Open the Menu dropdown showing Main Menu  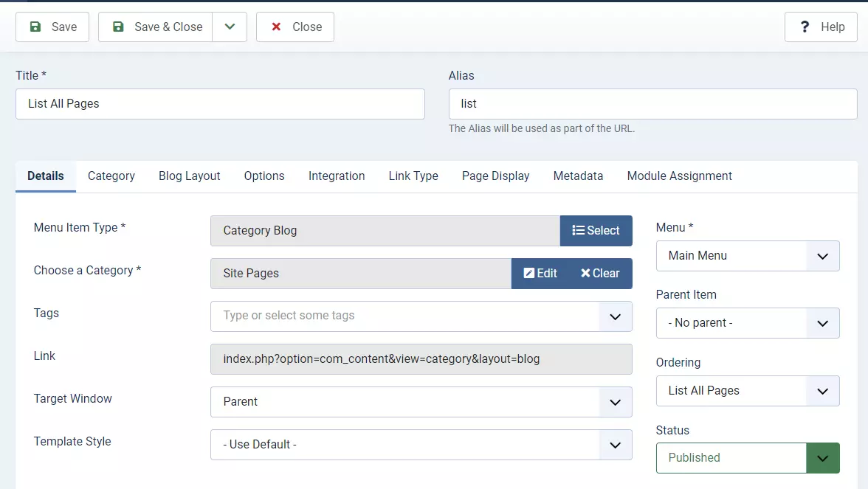[x=748, y=255]
